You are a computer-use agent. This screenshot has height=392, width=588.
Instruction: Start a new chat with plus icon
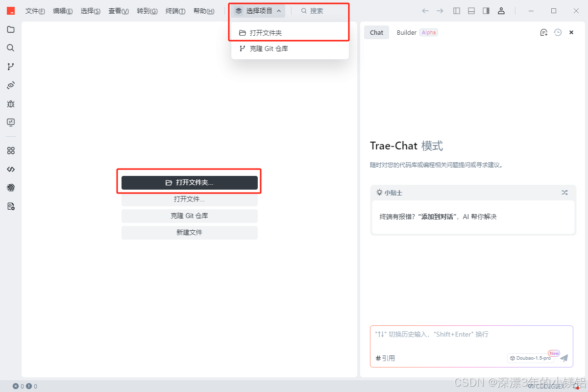click(x=543, y=32)
